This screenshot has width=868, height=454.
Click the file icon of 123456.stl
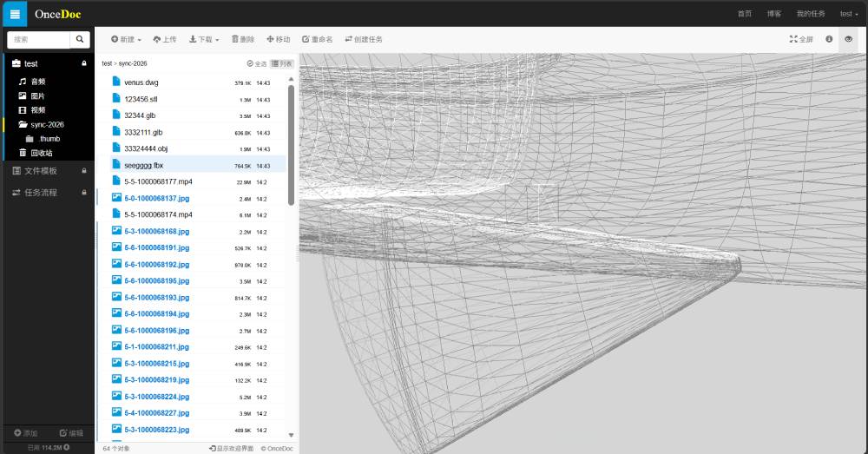116,98
